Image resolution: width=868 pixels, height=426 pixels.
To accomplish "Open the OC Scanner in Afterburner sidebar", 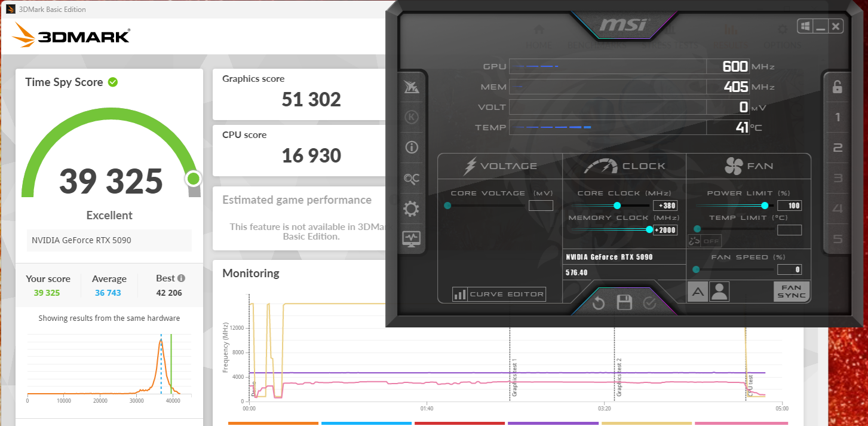I will tap(412, 178).
